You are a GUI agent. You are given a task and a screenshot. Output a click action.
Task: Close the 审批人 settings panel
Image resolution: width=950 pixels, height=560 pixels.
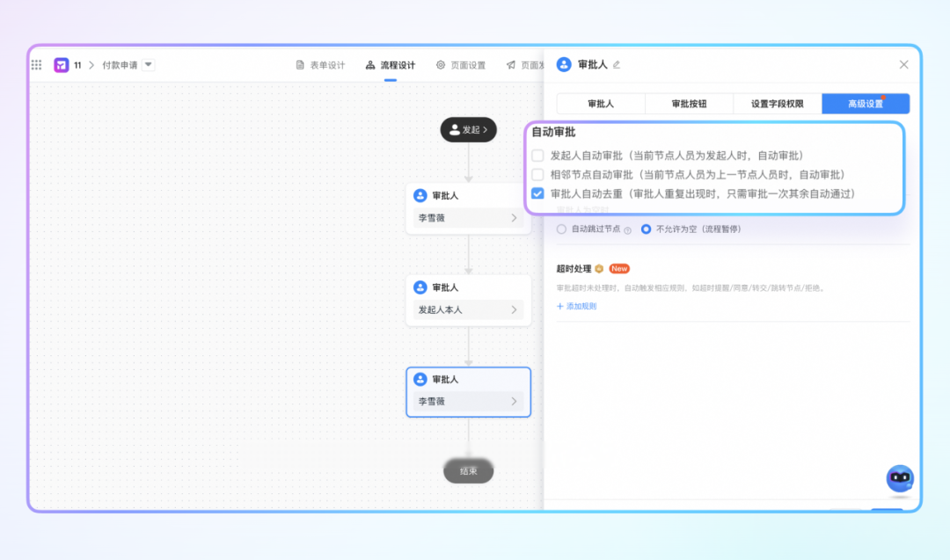pos(903,65)
